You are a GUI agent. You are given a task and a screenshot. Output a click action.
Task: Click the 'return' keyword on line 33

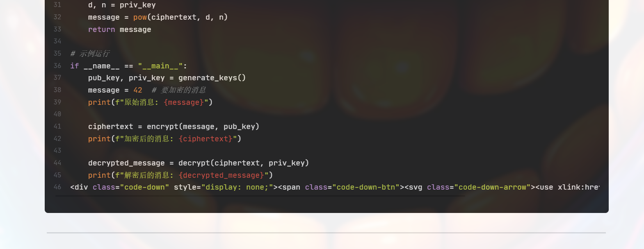click(x=101, y=29)
